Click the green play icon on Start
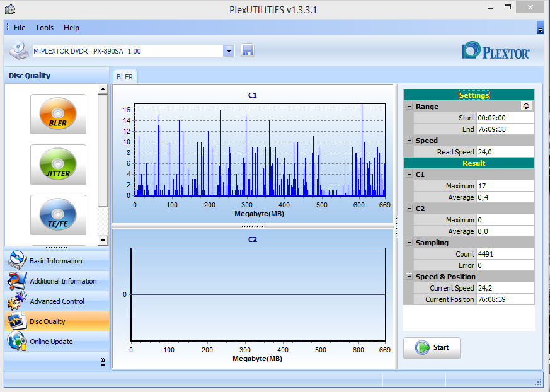550x392 pixels. coord(422,347)
